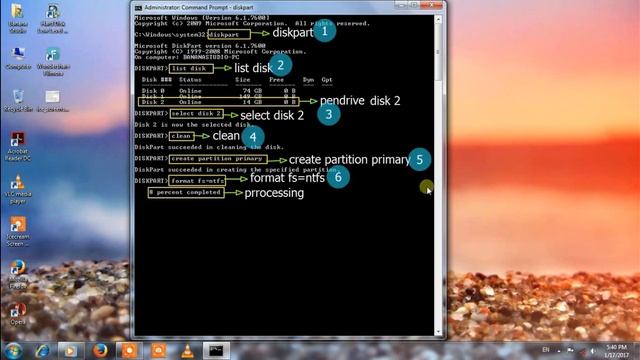Click the Command Prompt vertical scrollbar thumb
Screen dimensions: 640x360
click(x=438, y=53)
